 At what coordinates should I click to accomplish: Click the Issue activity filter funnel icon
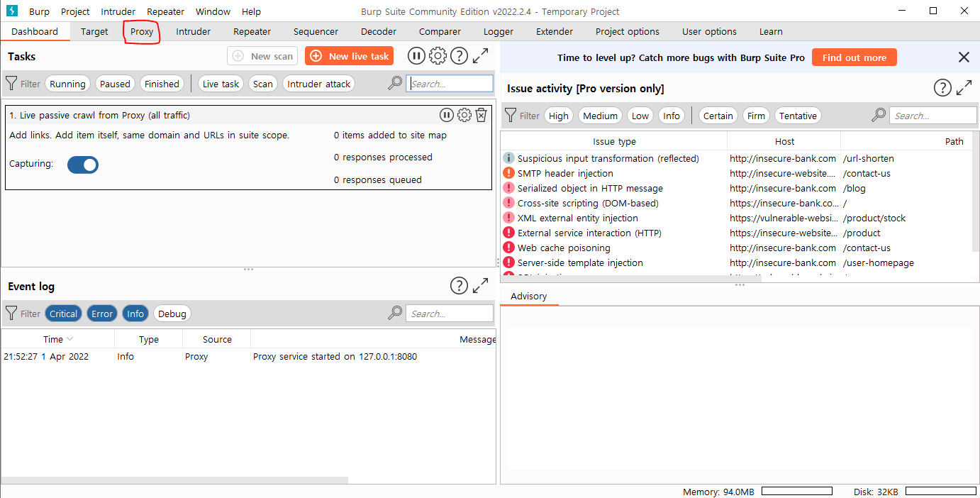click(511, 116)
